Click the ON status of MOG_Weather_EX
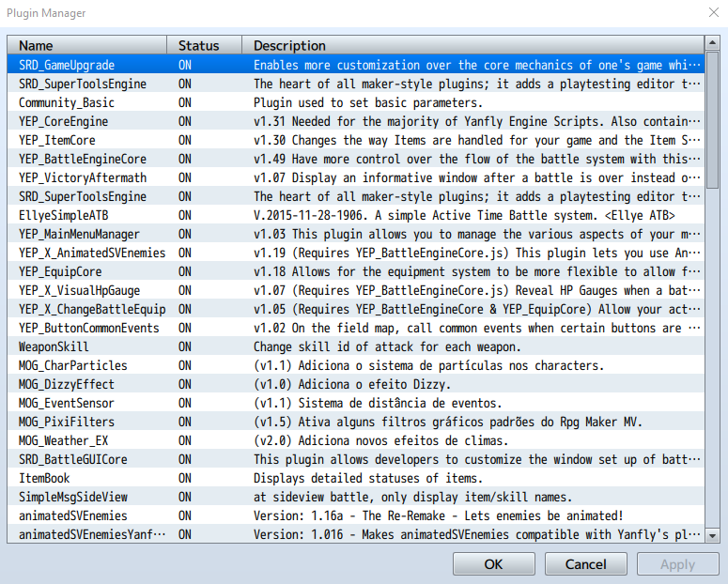The width and height of the screenshot is (728, 584). (x=185, y=440)
